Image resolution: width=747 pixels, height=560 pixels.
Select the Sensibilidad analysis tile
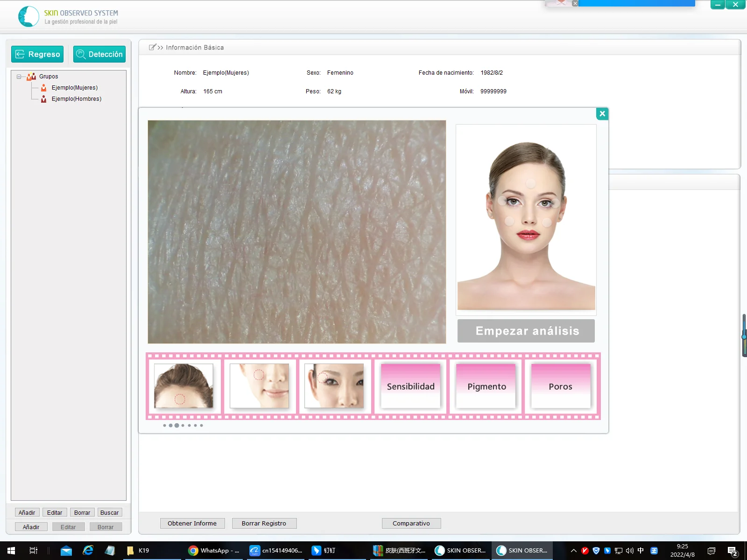(410, 386)
